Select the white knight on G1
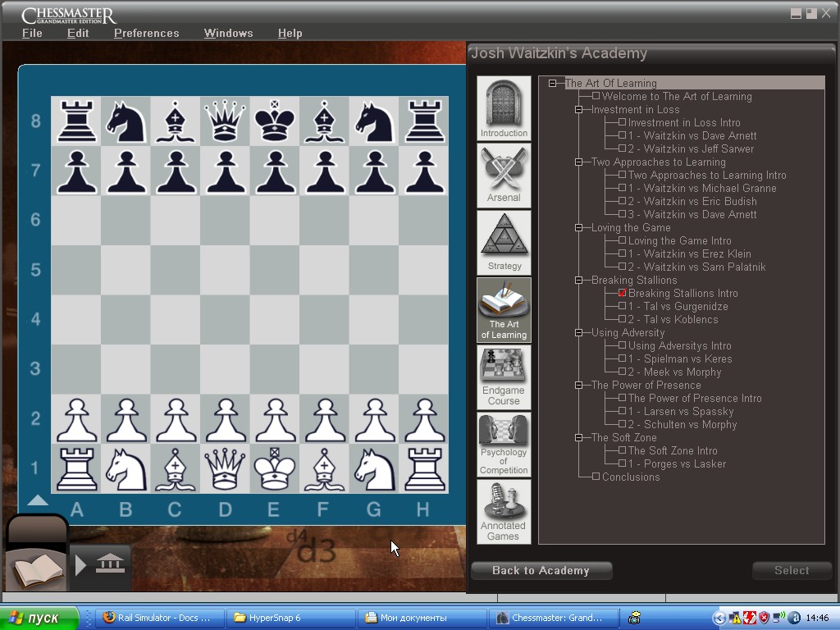This screenshot has width=840, height=630. [374, 468]
